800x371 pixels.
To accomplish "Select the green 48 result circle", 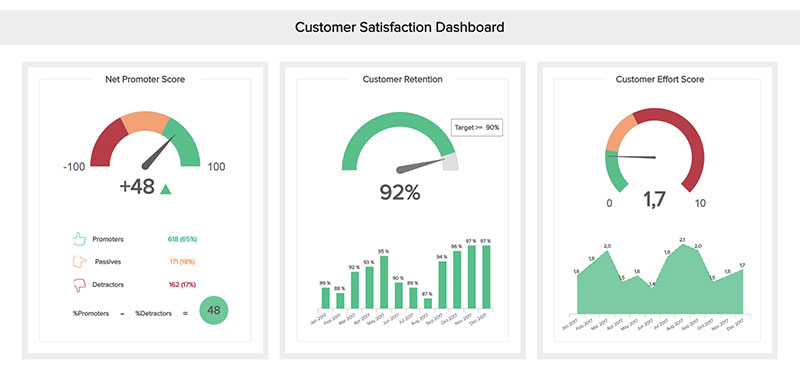I will [214, 310].
